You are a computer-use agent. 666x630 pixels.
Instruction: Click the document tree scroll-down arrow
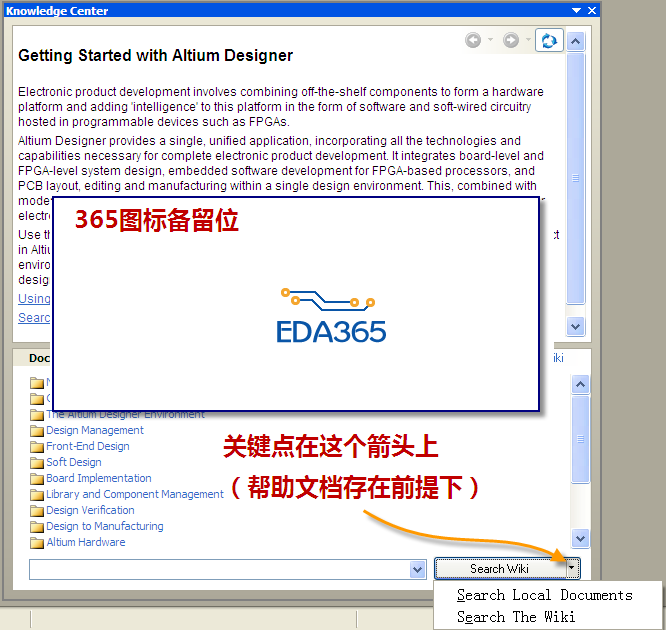pyautogui.click(x=580, y=538)
